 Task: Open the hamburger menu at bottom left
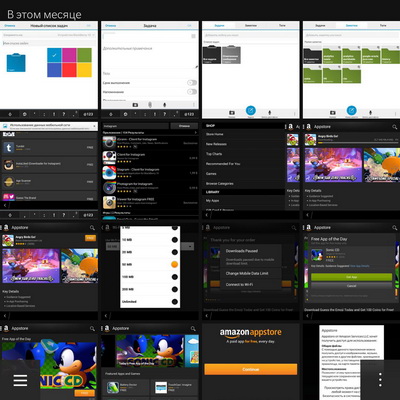click(x=20, y=380)
